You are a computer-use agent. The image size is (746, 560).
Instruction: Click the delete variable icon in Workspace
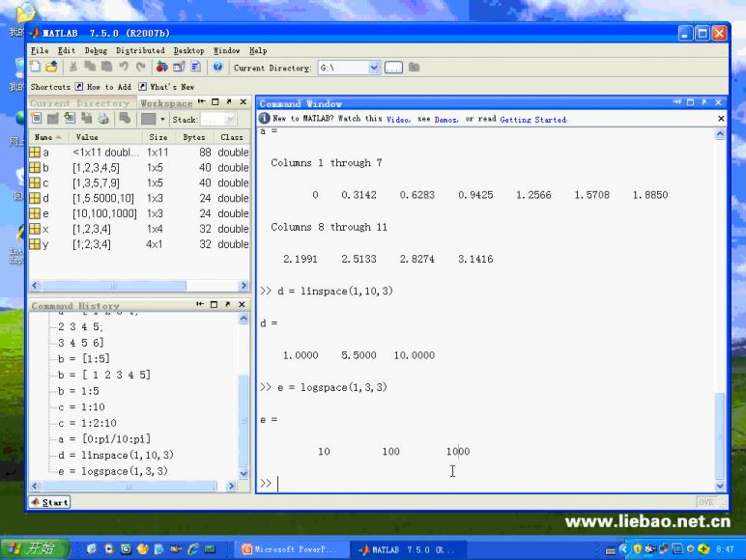tap(125, 119)
